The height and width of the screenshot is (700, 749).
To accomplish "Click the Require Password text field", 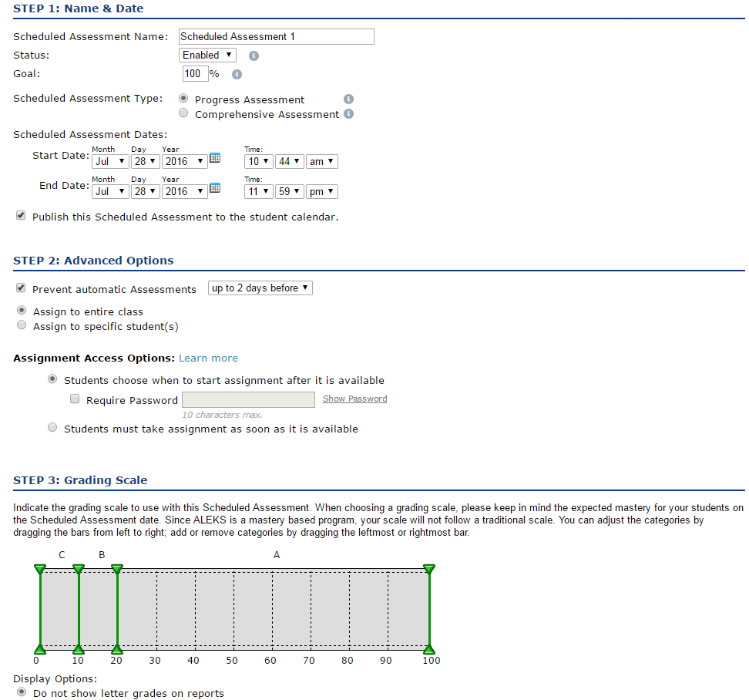I will (248, 399).
